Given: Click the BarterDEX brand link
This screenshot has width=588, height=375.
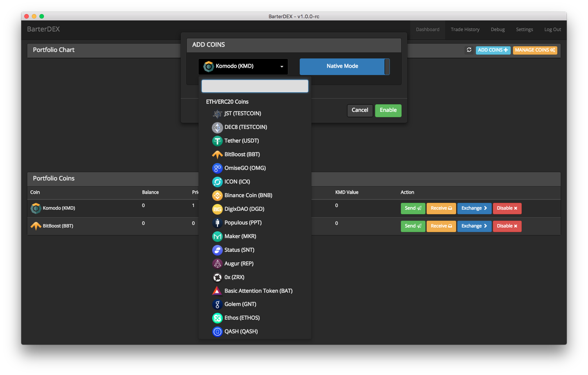Looking at the screenshot, I should click(44, 29).
